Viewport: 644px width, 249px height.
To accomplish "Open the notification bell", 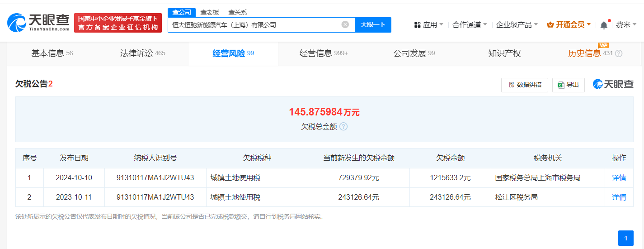I will (x=604, y=25).
